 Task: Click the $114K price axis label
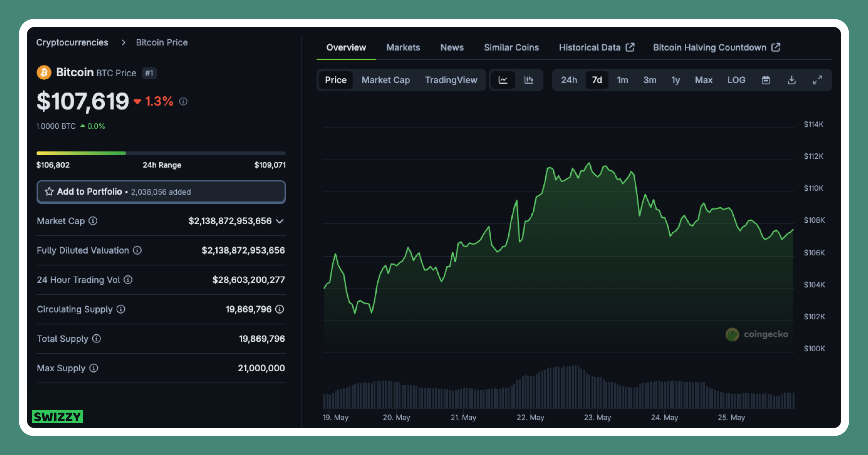click(813, 124)
